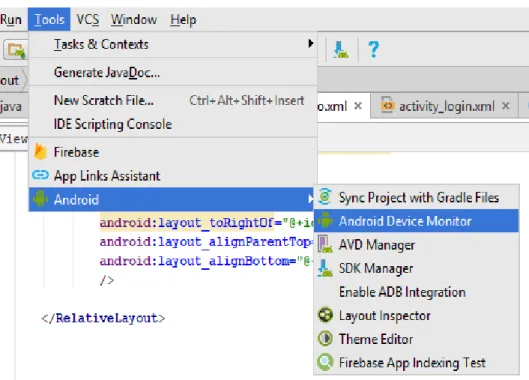Image resolution: width=529 pixels, height=380 pixels.
Task: Click the closing </RelativeLayout> tag
Action: tap(103, 318)
